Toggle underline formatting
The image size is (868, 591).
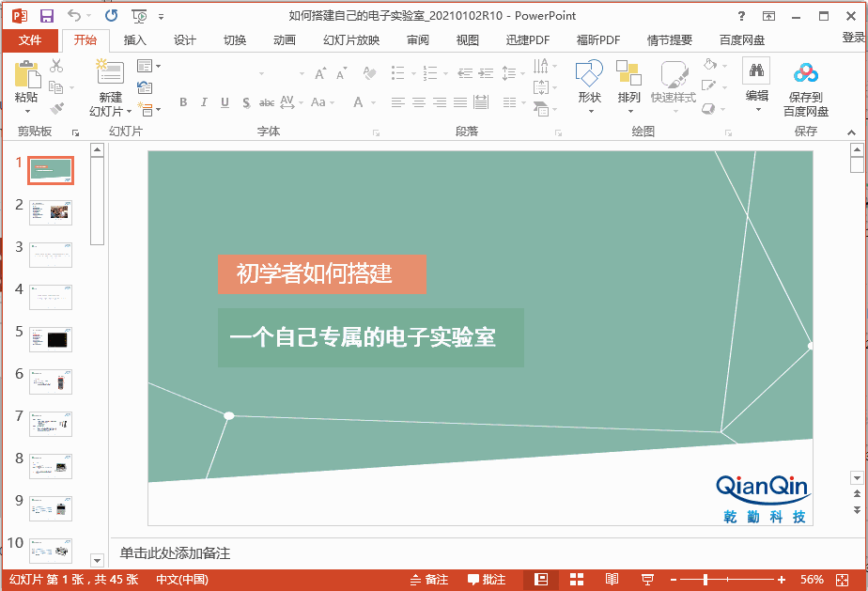pyautogui.click(x=223, y=103)
